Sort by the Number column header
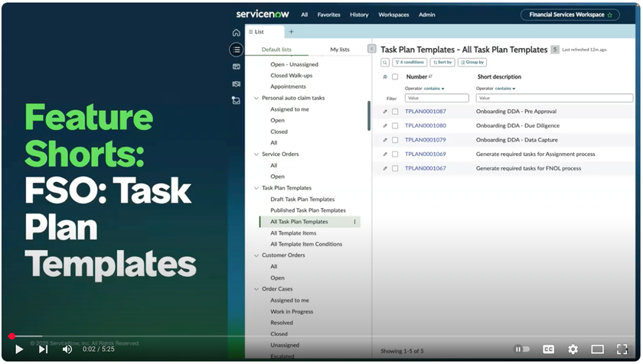643x364 pixels. pyautogui.click(x=416, y=76)
